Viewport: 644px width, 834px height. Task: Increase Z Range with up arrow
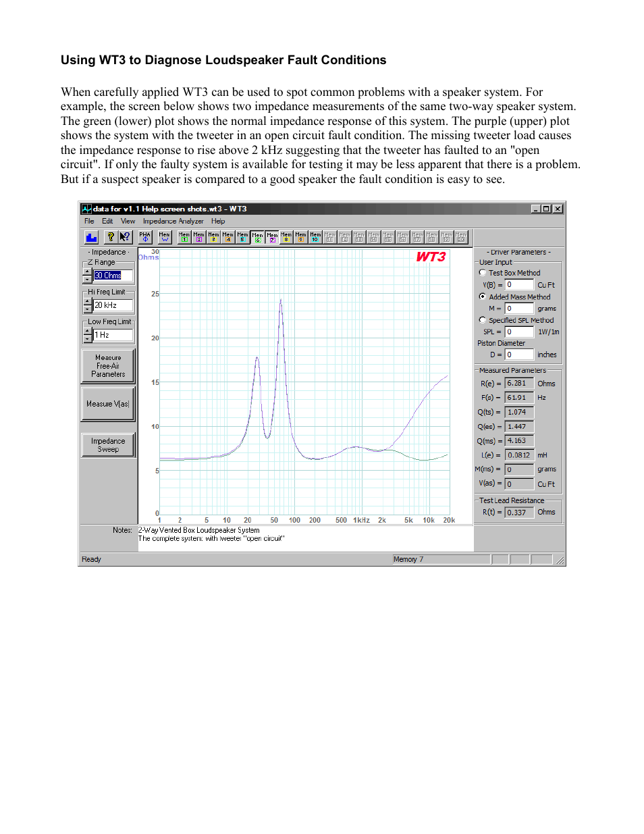tap(88, 272)
